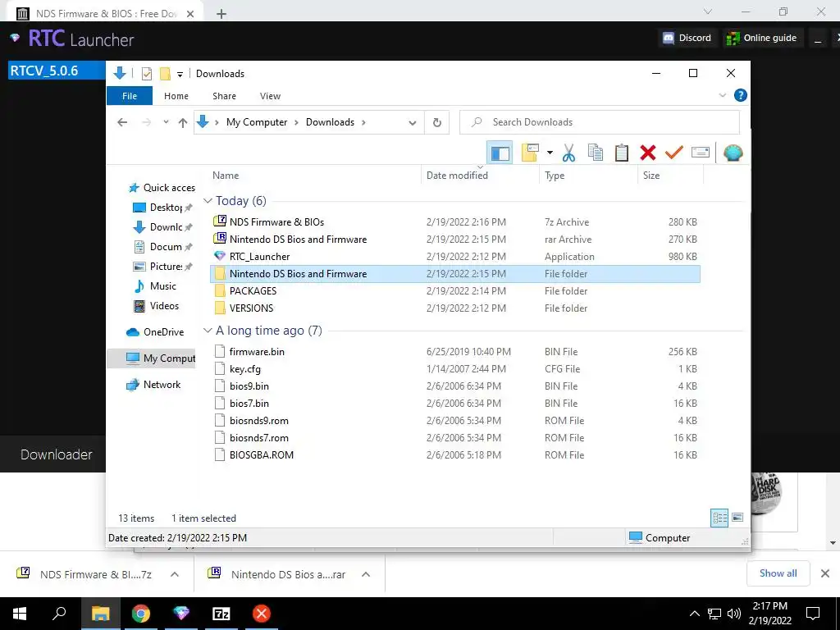The height and width of the screenshot is (630, 840).
Task: Collapse the Today (6) group
Action: [x=208, y=201]
